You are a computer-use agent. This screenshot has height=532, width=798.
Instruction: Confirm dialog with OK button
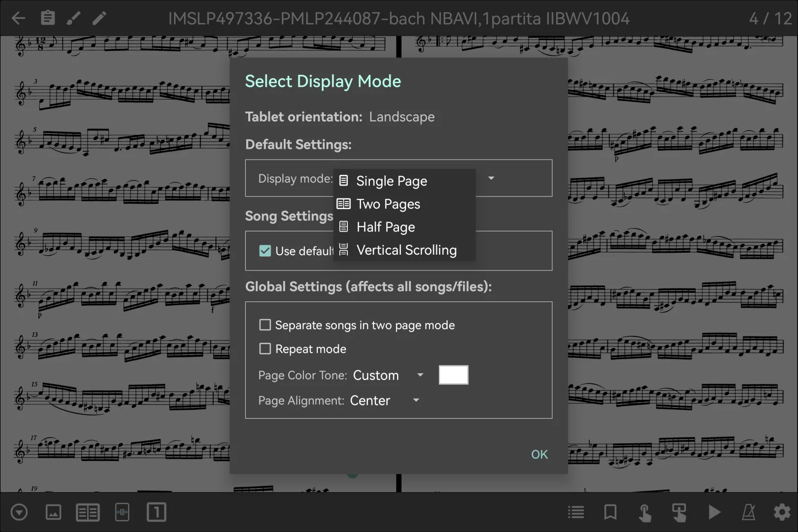point(539,454)
